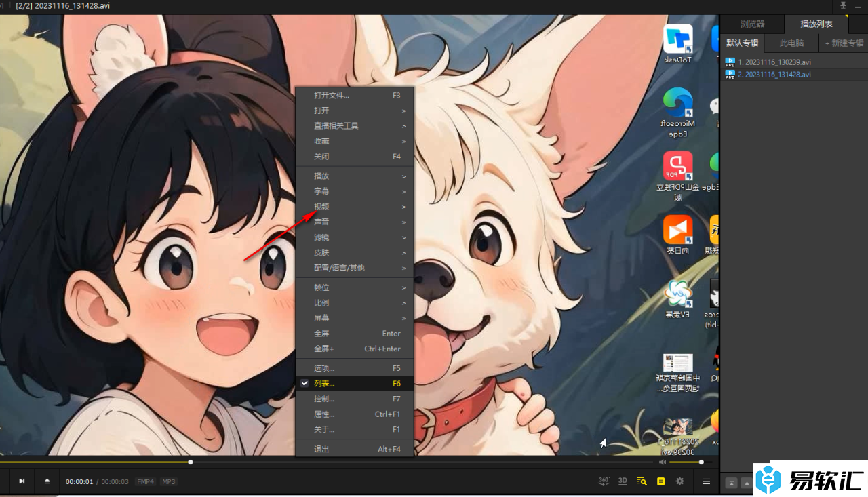Expand the 打开 submenu

pos(355,111)
